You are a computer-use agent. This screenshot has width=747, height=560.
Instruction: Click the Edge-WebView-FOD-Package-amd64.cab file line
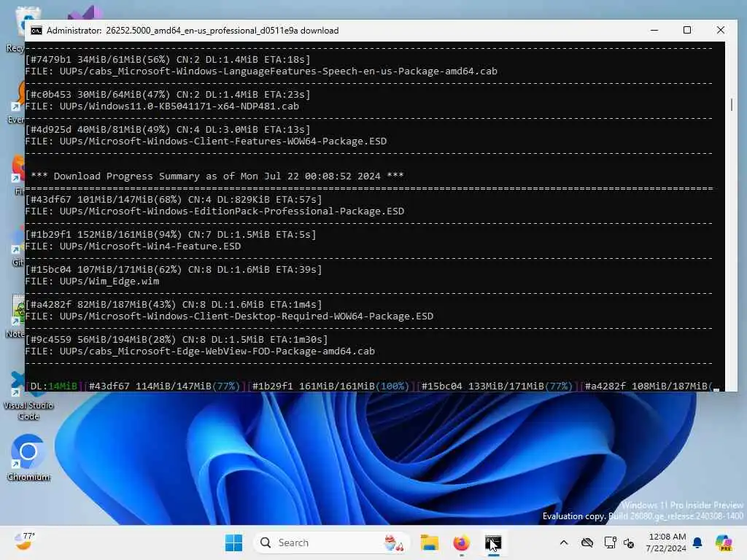tap(200, 351)
